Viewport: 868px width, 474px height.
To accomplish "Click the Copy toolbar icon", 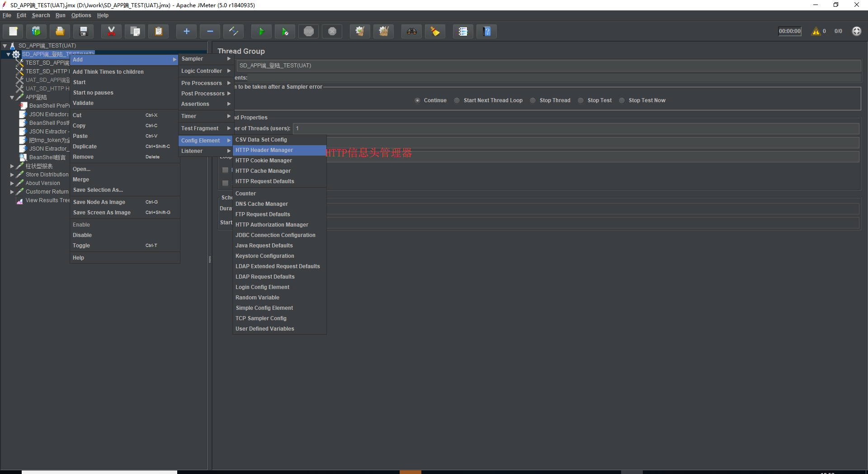I will [x=135, y=31].
